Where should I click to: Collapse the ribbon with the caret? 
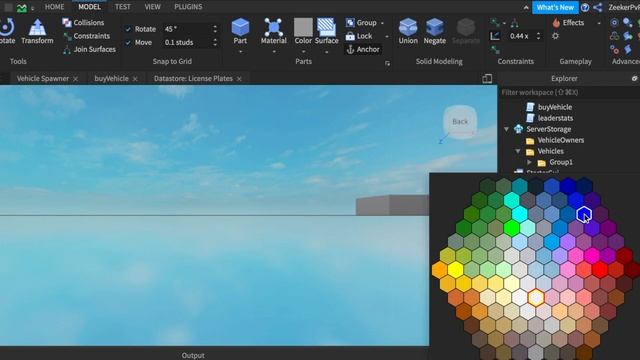click(526, 7)
